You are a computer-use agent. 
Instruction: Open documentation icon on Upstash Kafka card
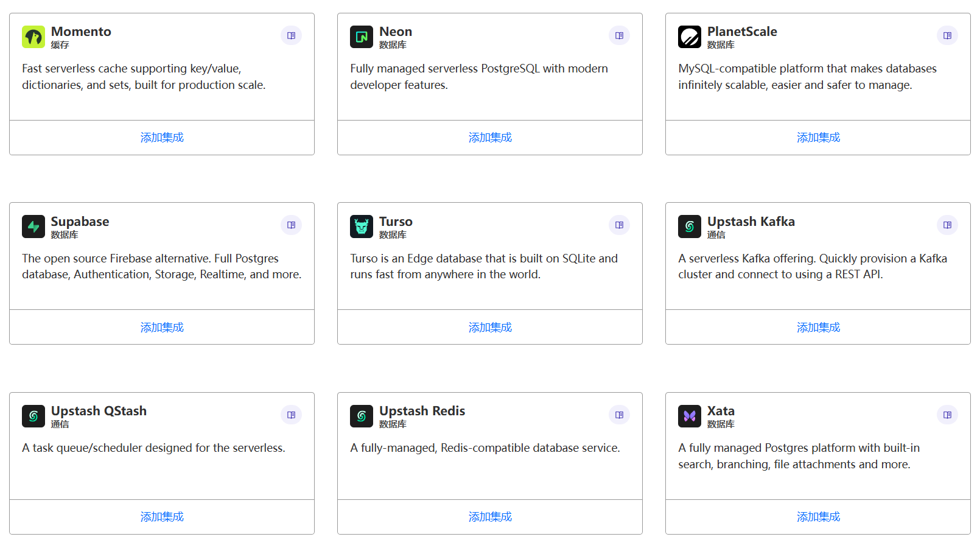tap(947, 225)
